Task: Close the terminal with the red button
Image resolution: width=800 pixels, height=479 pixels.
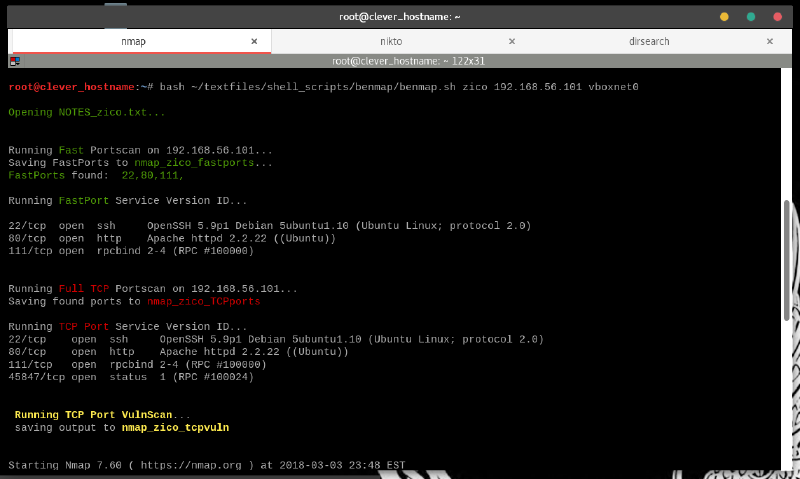Action: pos(776,16)
